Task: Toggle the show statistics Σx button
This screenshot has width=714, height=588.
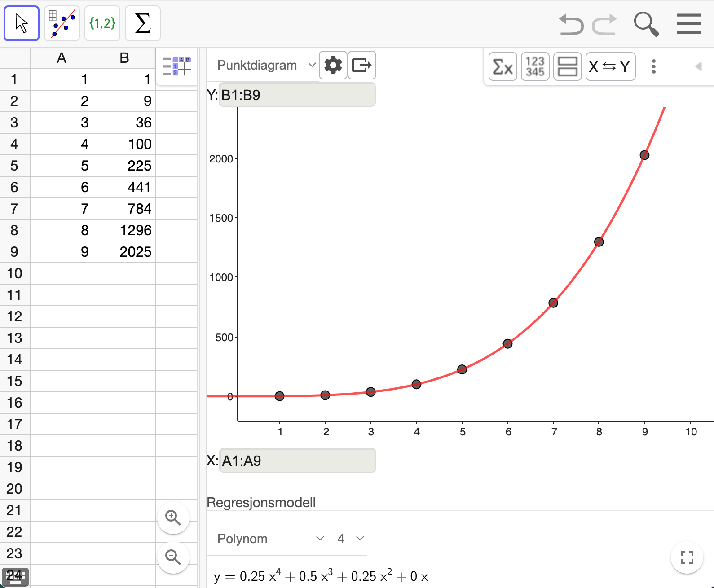Action: (x=503, y=67)
